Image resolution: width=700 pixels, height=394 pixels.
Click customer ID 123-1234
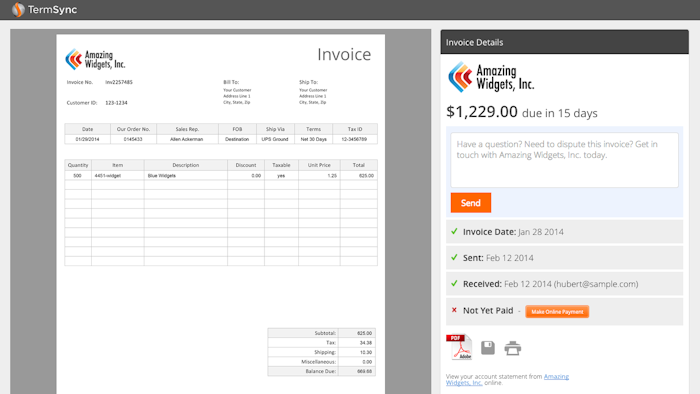click(116, 103)
